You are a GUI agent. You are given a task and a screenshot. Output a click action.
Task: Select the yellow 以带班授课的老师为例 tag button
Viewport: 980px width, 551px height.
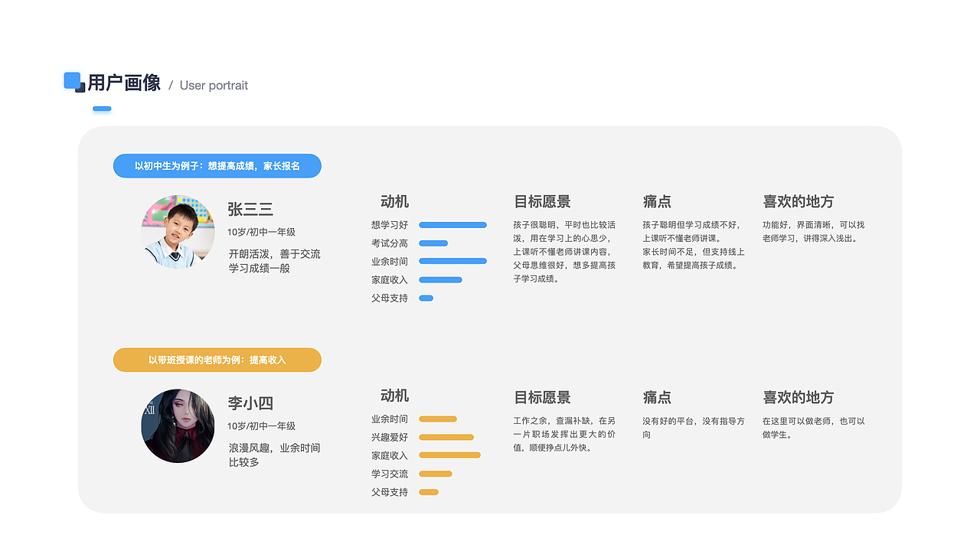pos(217,360)
